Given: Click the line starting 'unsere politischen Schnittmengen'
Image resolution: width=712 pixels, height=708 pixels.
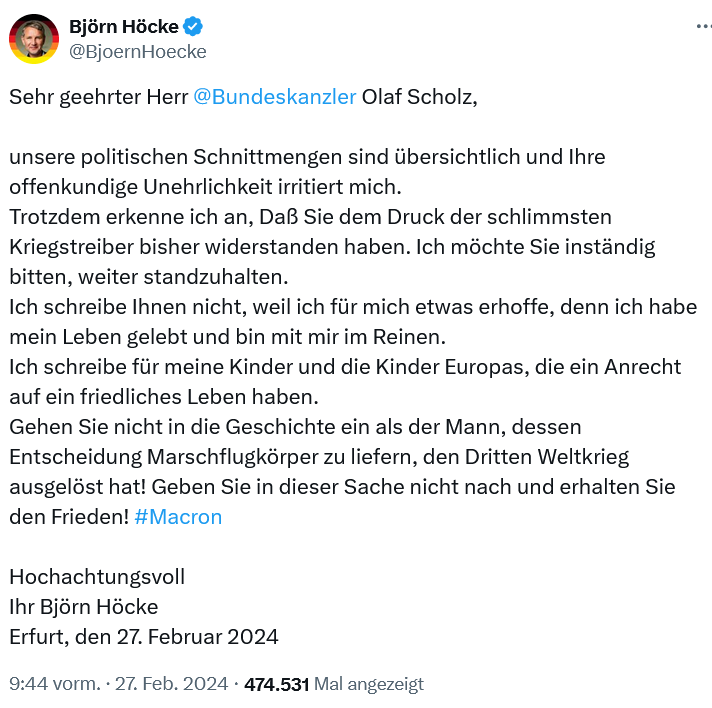Looking at the screenshot, I should tap(307, 158).
